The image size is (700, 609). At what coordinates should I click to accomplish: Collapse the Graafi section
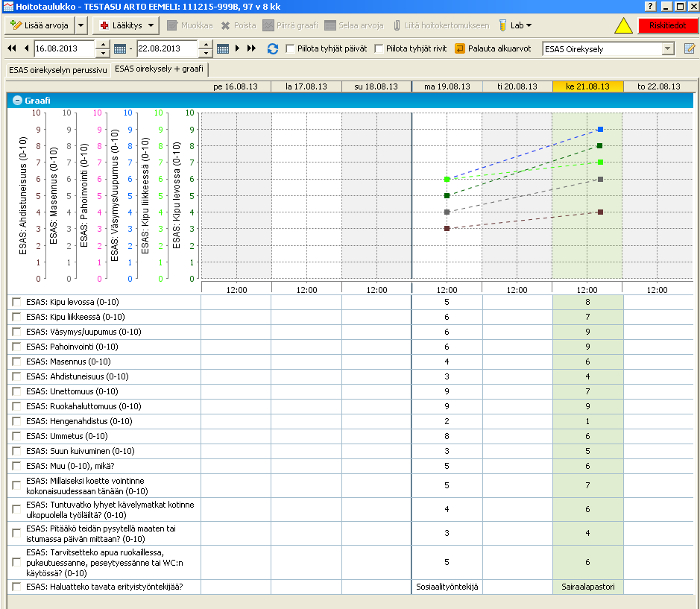point(17,101)
